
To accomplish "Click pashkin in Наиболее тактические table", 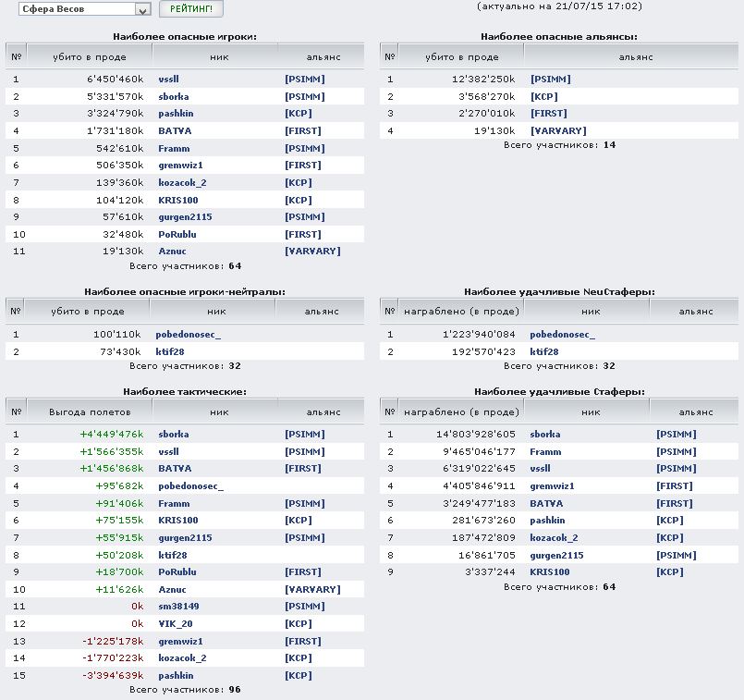I will [x=176, y=676].
